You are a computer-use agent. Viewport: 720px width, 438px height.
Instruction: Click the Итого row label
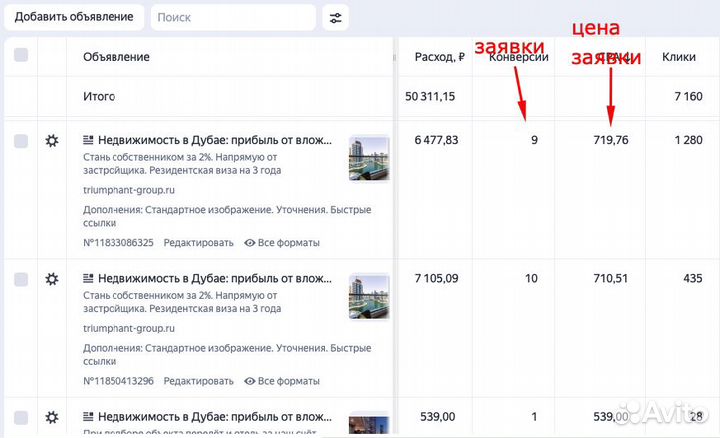pyautogui.click(x=99, y=96)
